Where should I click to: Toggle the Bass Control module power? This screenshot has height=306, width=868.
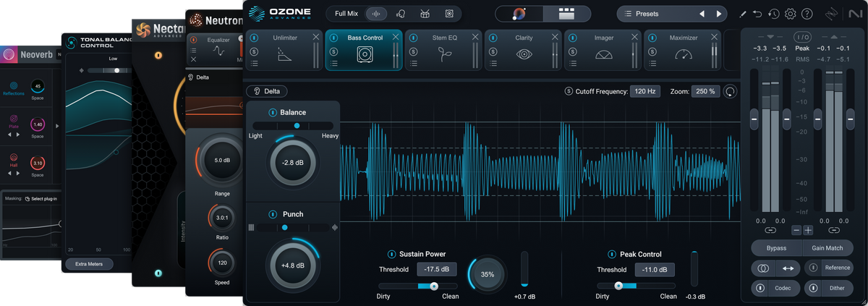334,38
